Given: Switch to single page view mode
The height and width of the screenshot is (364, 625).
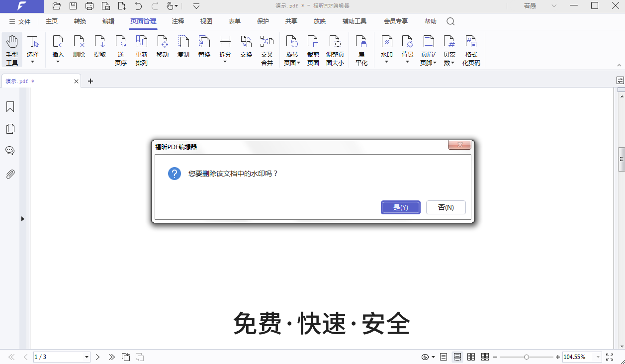Looking at the screenshot, I should pyautogui.click(x=444, y=357).
